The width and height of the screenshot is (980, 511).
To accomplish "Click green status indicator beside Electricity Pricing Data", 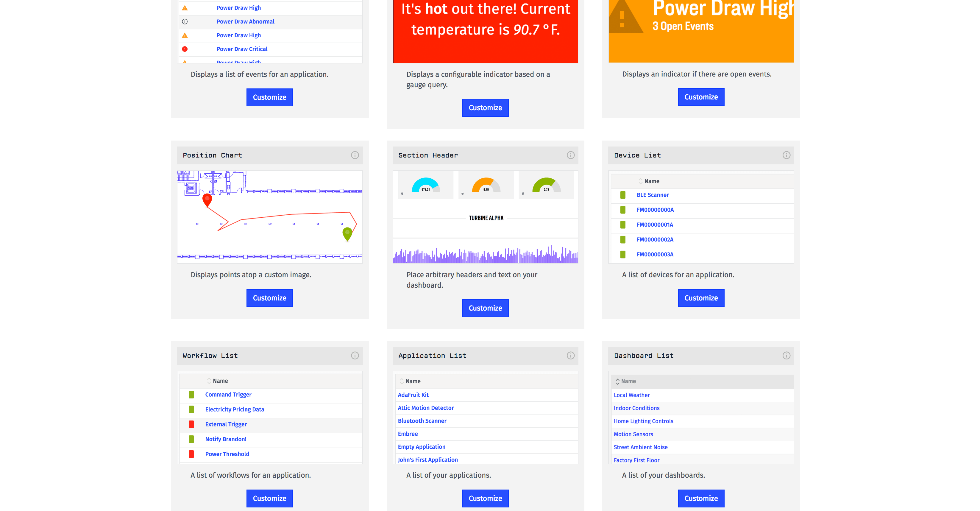I will coord(191,409).
